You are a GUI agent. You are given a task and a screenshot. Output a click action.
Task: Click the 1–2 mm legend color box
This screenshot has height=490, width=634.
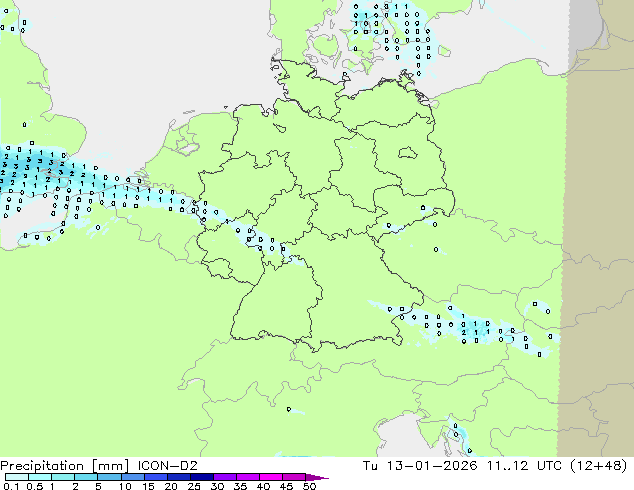(63, 477)
